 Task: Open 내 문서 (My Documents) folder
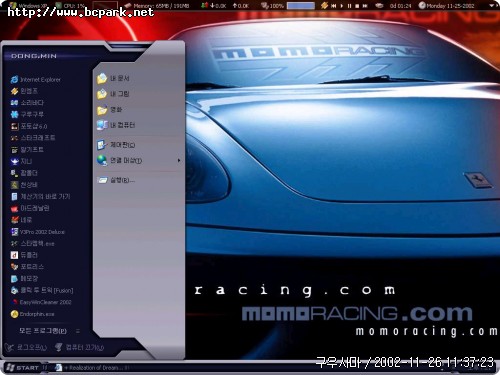(x=113, y=79)
